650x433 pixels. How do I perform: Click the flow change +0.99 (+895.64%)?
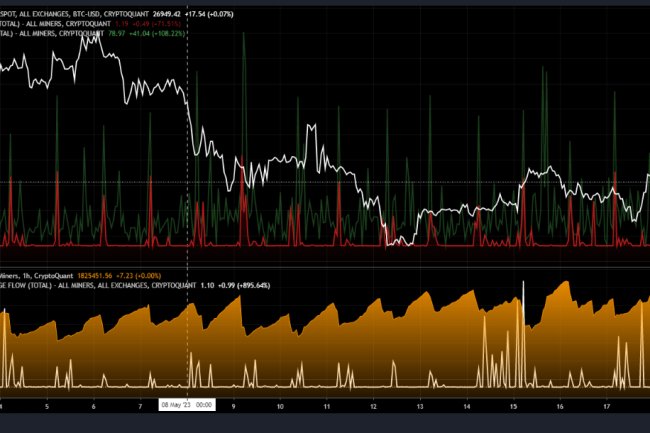click(x=244, y=285)
